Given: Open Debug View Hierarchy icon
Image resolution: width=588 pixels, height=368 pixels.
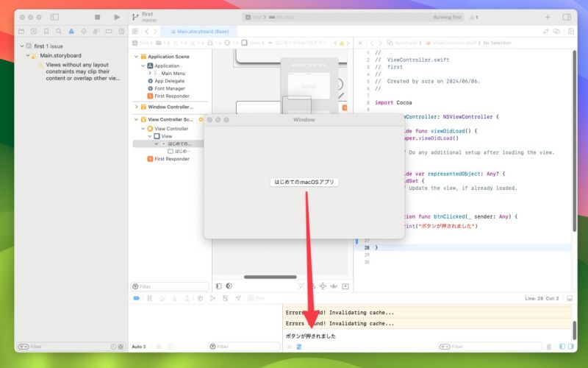Looking at the screenshot, I should tap(200, 298).
